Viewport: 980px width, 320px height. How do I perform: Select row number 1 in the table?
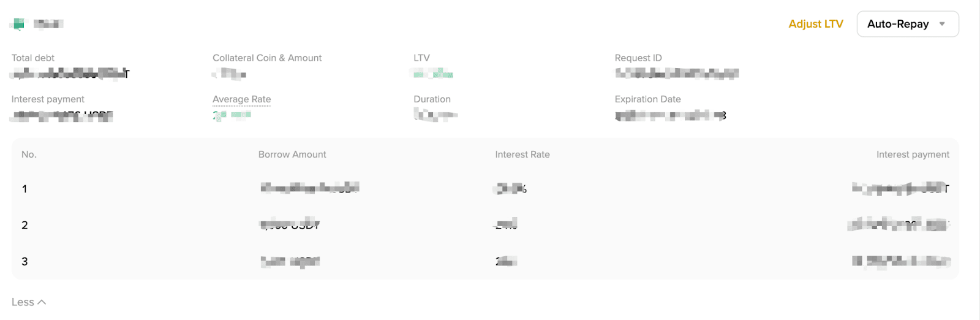[485, 189]
